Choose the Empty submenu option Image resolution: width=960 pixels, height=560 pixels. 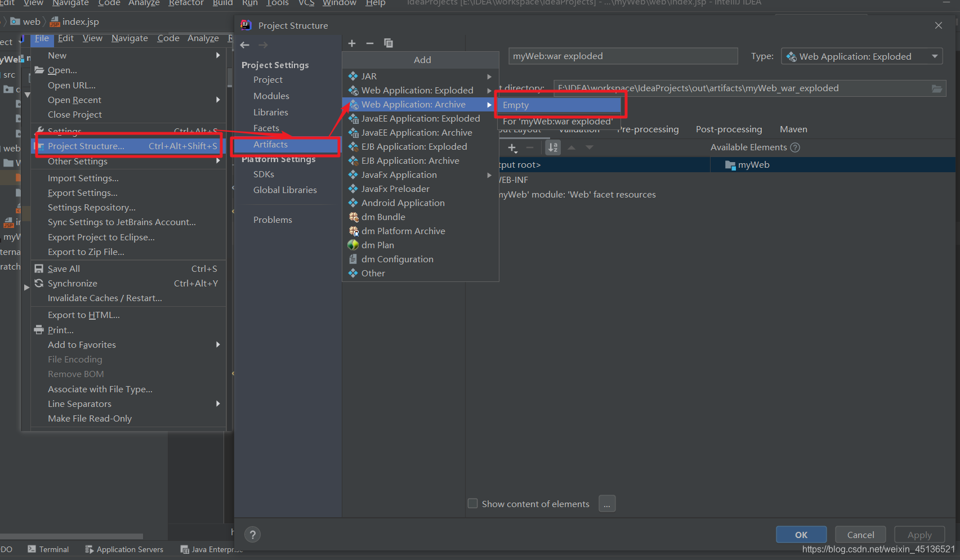[558, 105]
